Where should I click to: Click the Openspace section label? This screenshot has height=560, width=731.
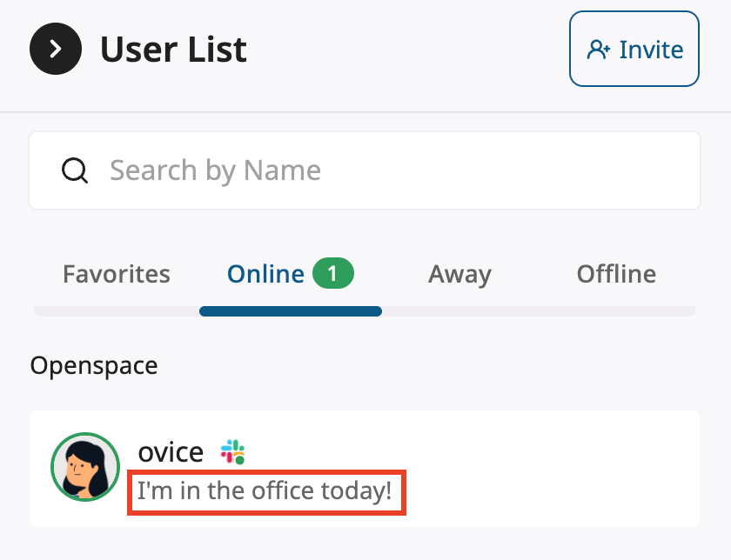point(94,366)
